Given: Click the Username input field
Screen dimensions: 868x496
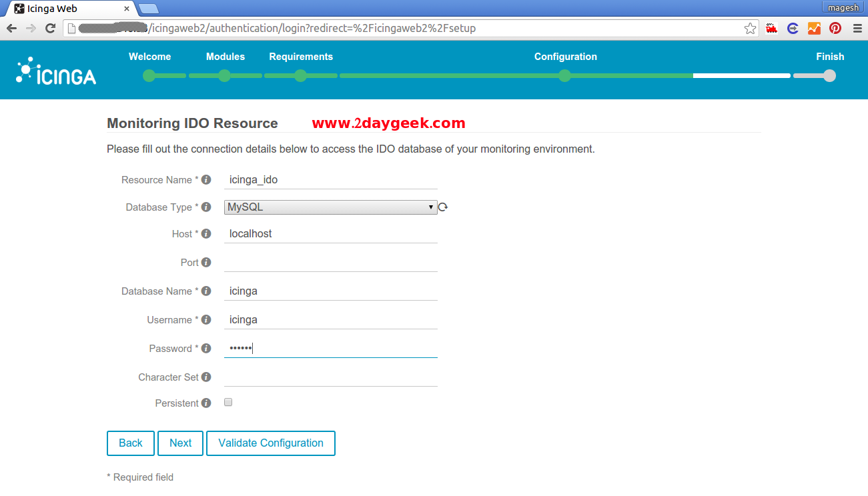Looking at the screenshot, I should (331, 320).
